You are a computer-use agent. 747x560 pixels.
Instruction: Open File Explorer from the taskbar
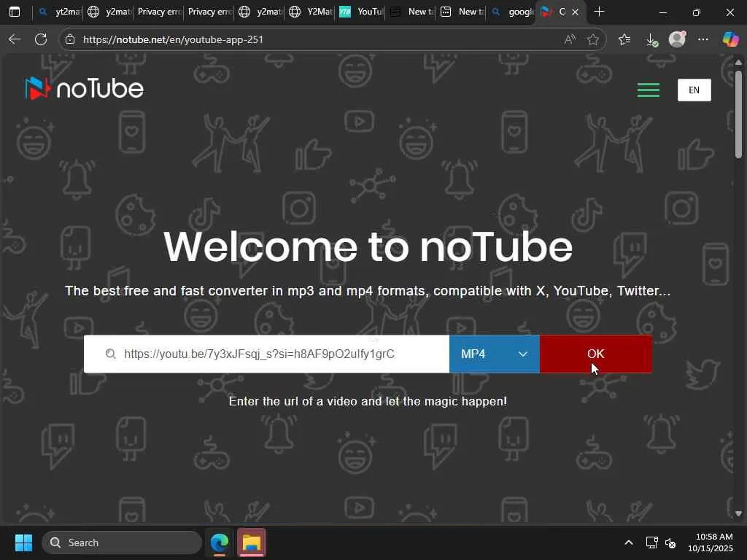(251, 542)
